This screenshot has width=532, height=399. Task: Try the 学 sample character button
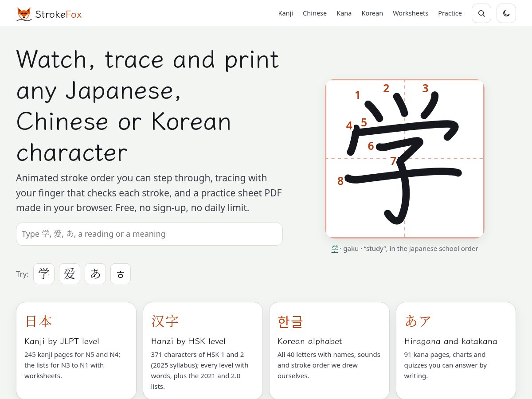[x=44, y=274]
